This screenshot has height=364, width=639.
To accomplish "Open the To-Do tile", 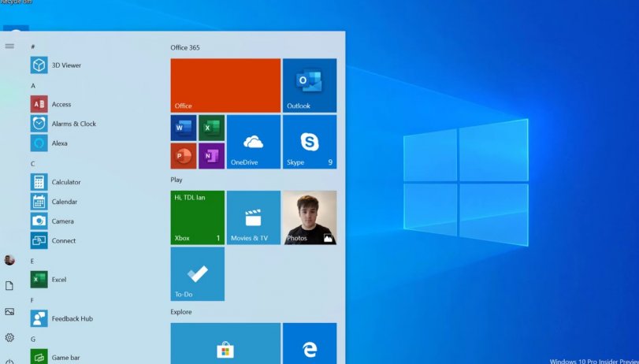I will [197, 274].
